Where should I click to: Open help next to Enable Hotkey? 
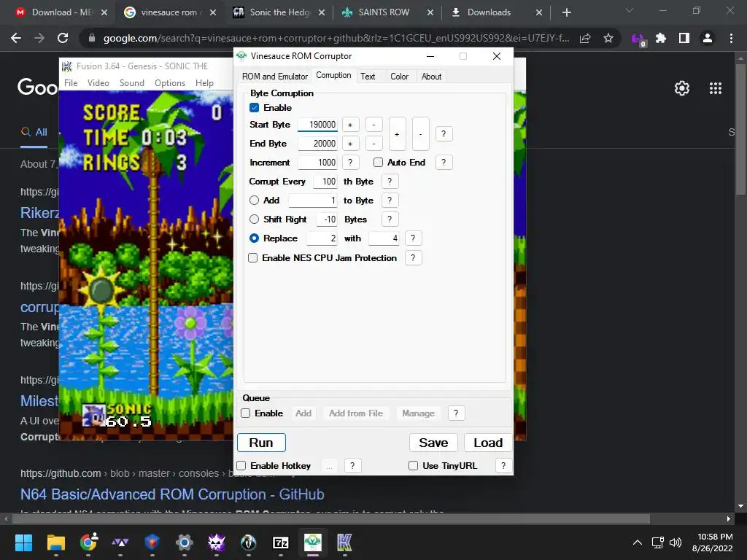[352, 466]
